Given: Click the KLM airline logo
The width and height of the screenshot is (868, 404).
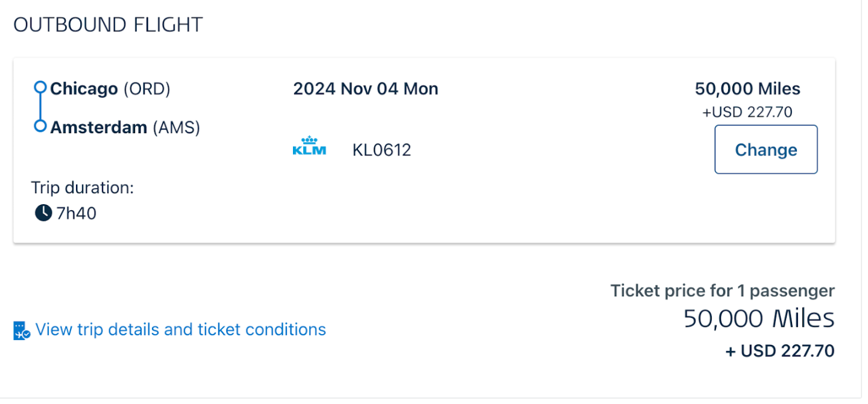Looking at the screenshot, I should pyautogui.click(x=309, y=146).
